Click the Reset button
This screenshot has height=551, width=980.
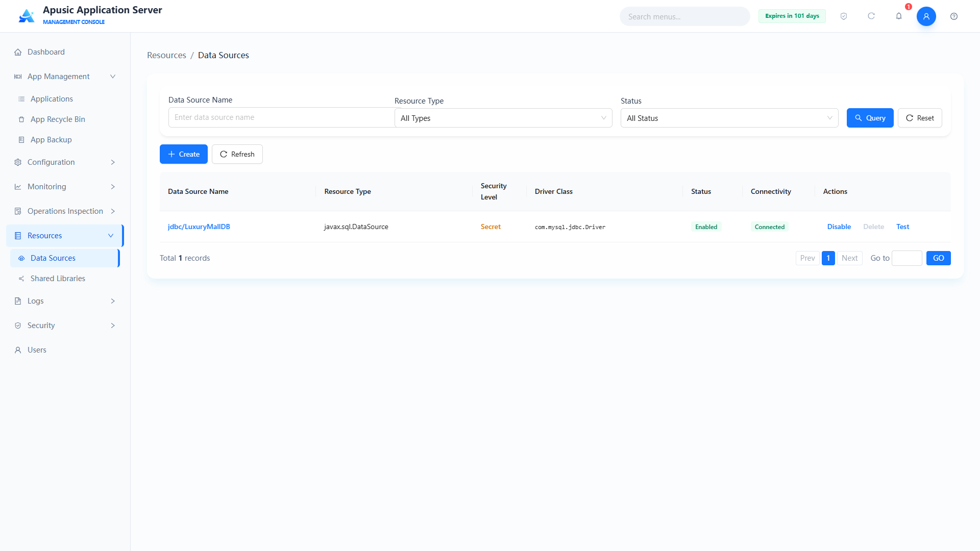pyautogui.click(x=920, y=118)
